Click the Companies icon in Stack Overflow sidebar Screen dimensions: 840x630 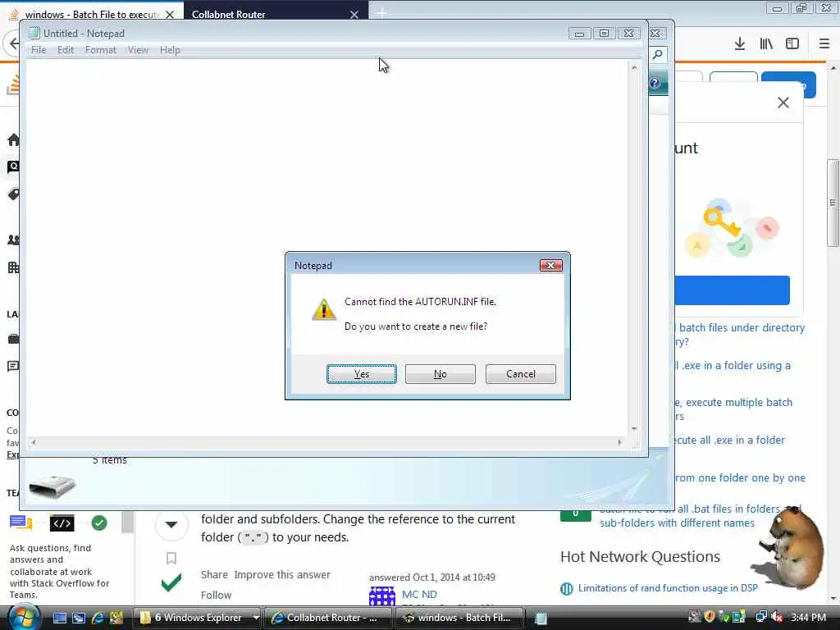13,267
